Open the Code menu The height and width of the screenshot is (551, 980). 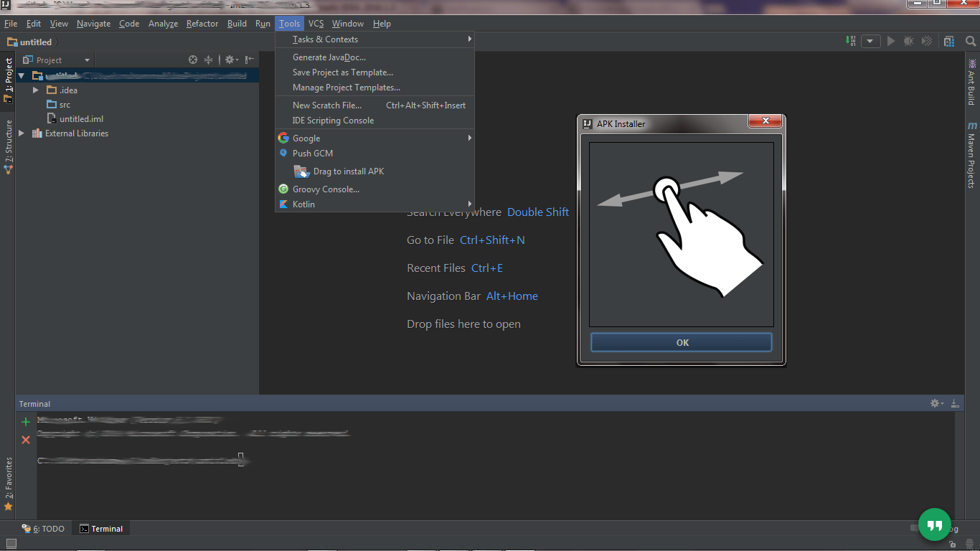[129, 24]
